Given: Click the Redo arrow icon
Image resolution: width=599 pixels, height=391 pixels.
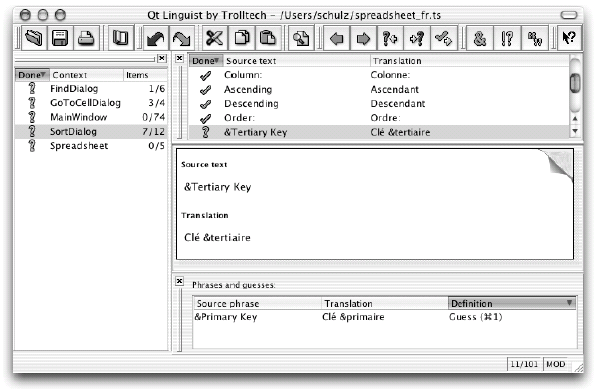Looking at the screenshot, I should [181, 38].
